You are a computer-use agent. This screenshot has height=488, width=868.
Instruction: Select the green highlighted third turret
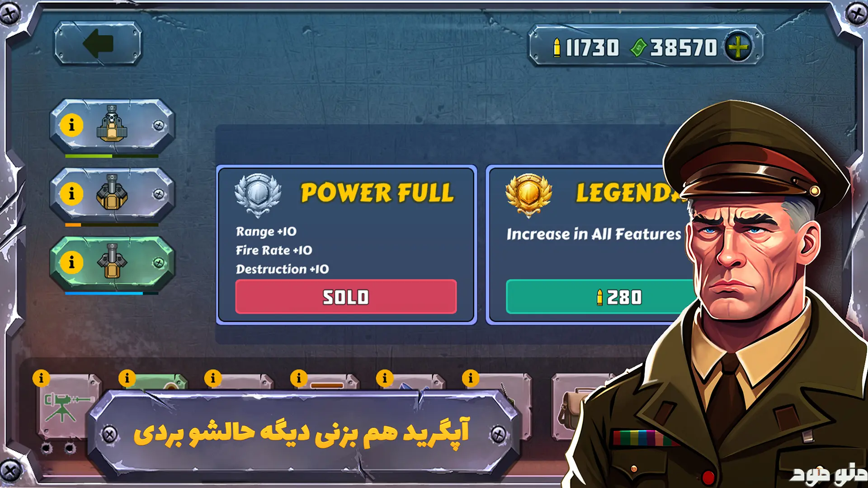112,263
